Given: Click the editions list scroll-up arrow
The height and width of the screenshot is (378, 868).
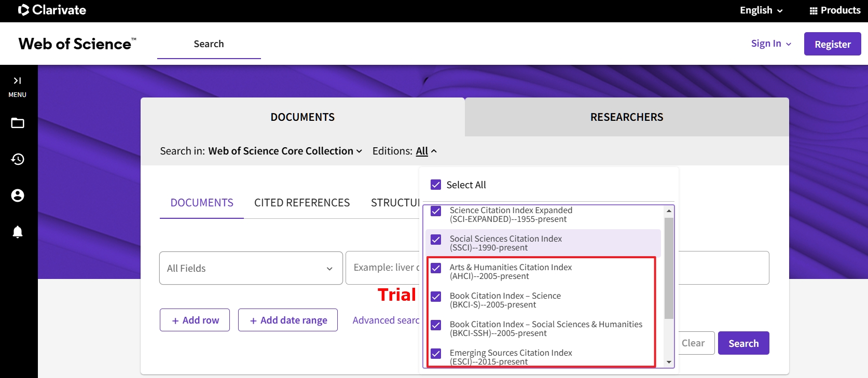Looking at the screenshot, I should coord(669,211).
